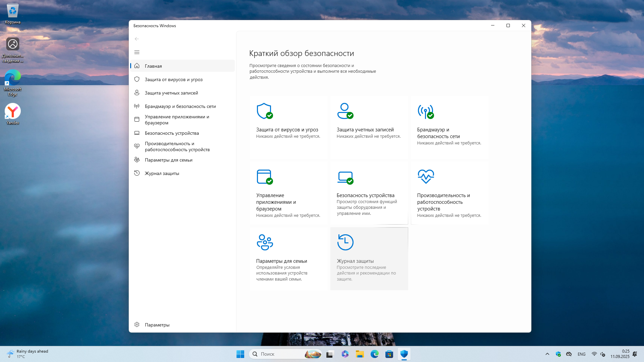Click the device security laptop tile icon
The height and width of the screenshot is (362, 644).
[345, 177]
